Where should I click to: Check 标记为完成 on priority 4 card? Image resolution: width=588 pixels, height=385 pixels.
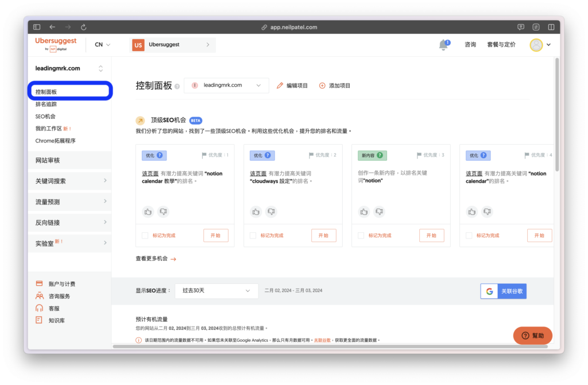pyautogui.click(x=469, y=235)
